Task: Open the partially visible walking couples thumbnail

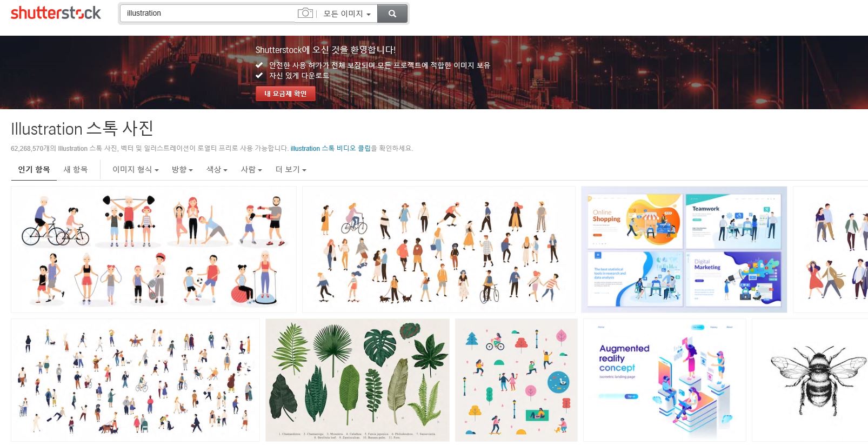Action: pos(830,249)
